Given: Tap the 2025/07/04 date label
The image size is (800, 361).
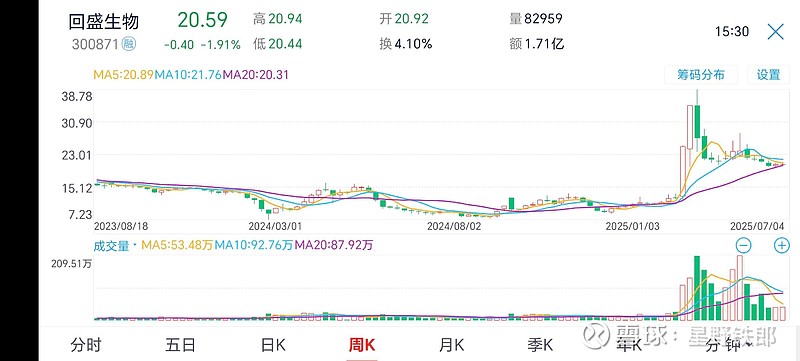Looking at the screenshot, I should pos(757,225).
